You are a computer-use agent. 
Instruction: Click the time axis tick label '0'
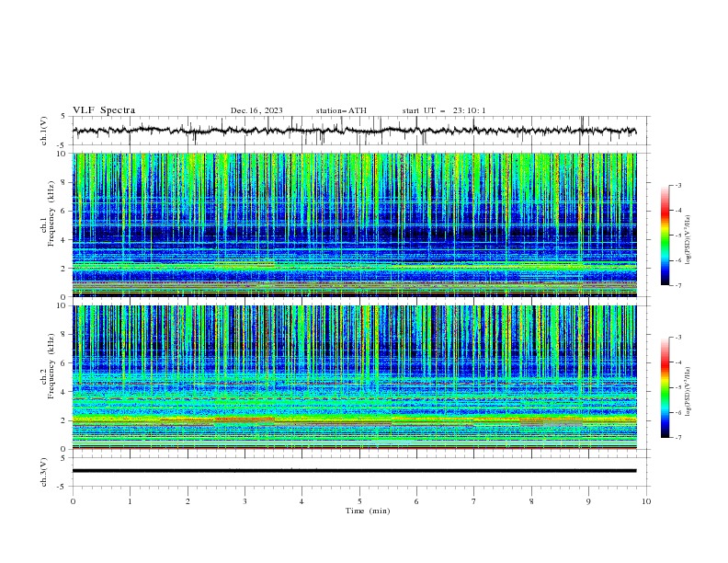pos(73,501)
